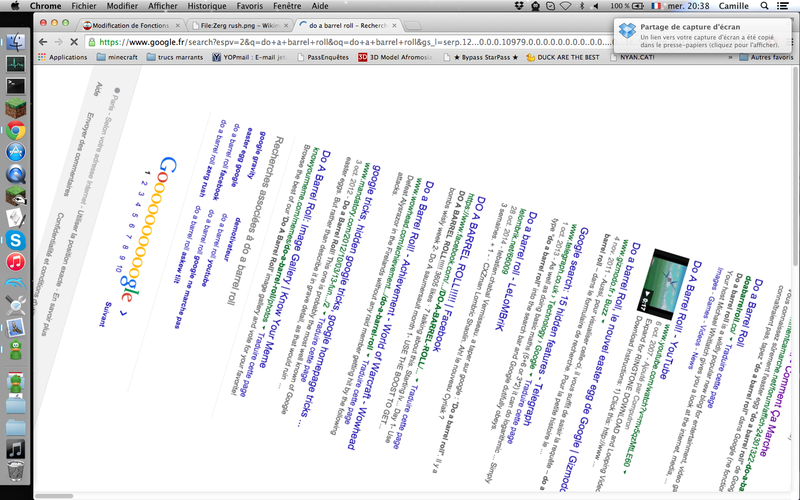Open the rotated Suivant next-page link
The width and height of the screenshot is (800, 500).
coord(105,314)
